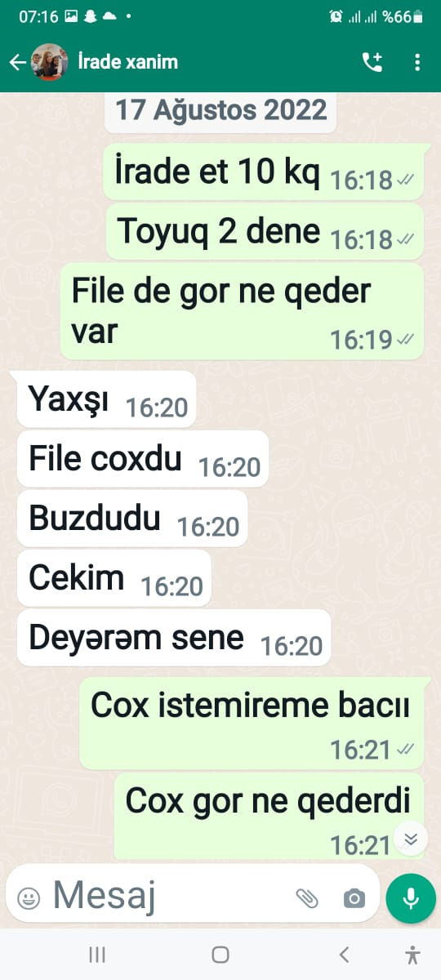
Task: Select the "İrade et 10 kq" message
Action: click(x=263, y=172)
